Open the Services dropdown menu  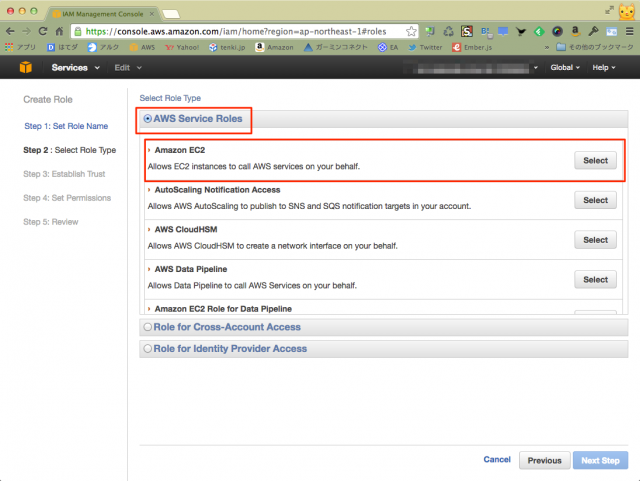coord(76,67)
